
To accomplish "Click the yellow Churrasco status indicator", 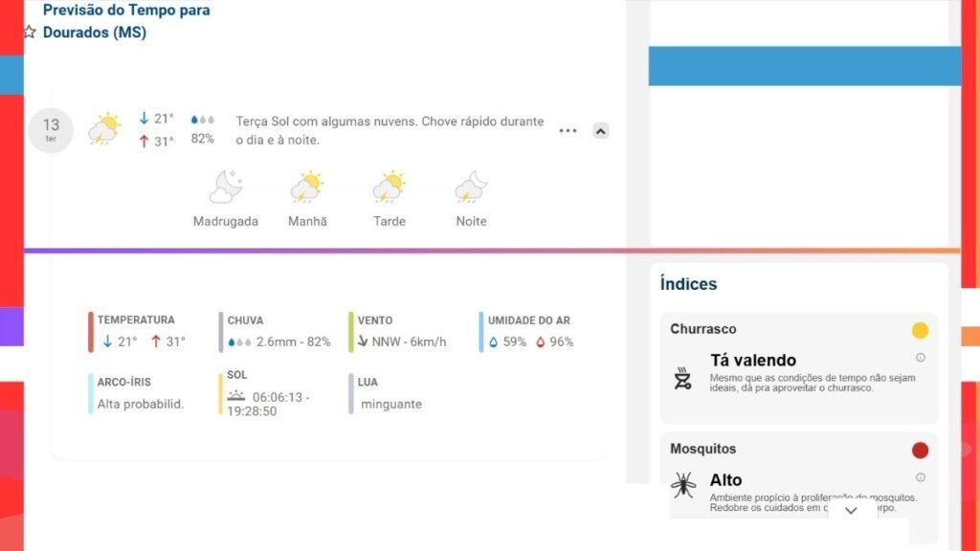I will tap(920, 330).
